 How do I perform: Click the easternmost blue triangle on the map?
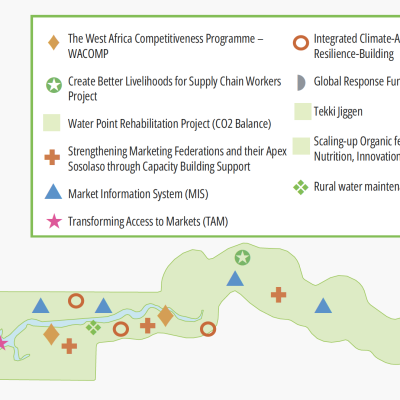323,306
